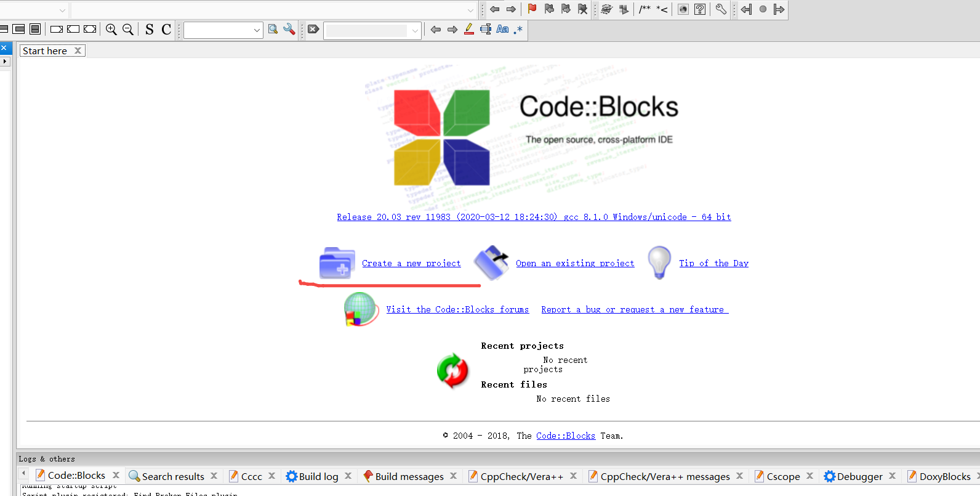Run search with the magnifier page icon
This screenshot has width=980, height=496.
[x=273, y=30]
